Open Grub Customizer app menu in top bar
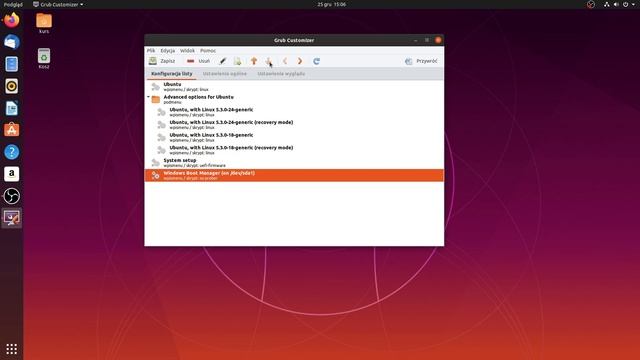 click(x=58, y=4)
